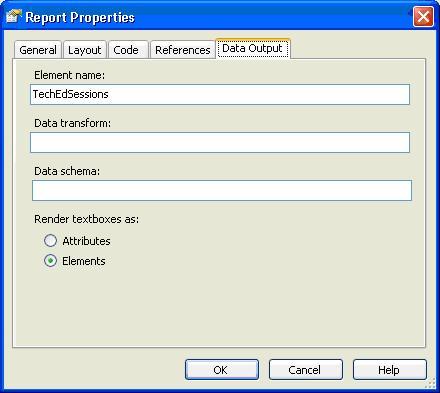
Task: Click the dialog resize grip corner
Action: [430, 383]
